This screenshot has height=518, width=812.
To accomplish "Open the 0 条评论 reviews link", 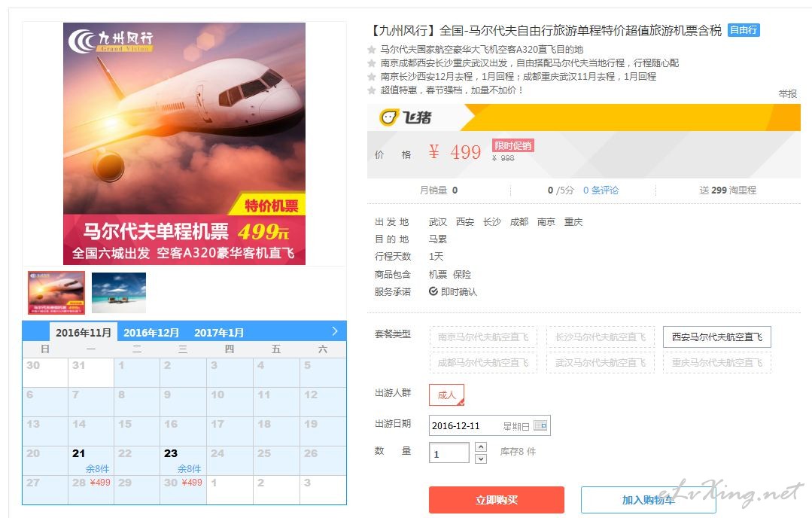I will (601, 190).
